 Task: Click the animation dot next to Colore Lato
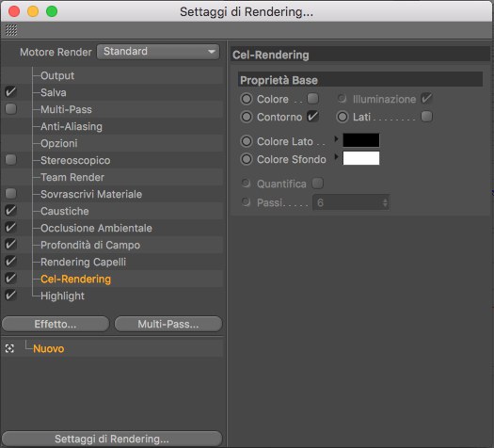(247, 141)
